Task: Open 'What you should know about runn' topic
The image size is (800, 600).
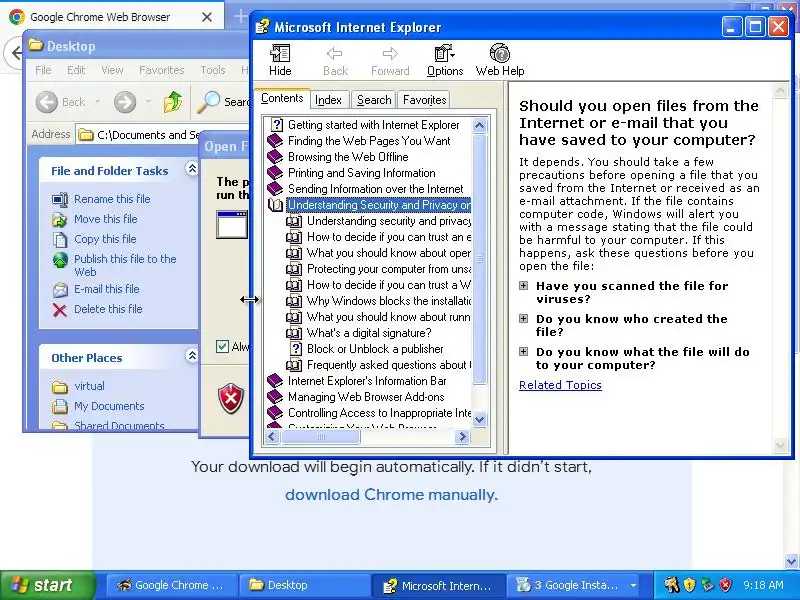Action: pyautogui.click(x=388, y=317)
